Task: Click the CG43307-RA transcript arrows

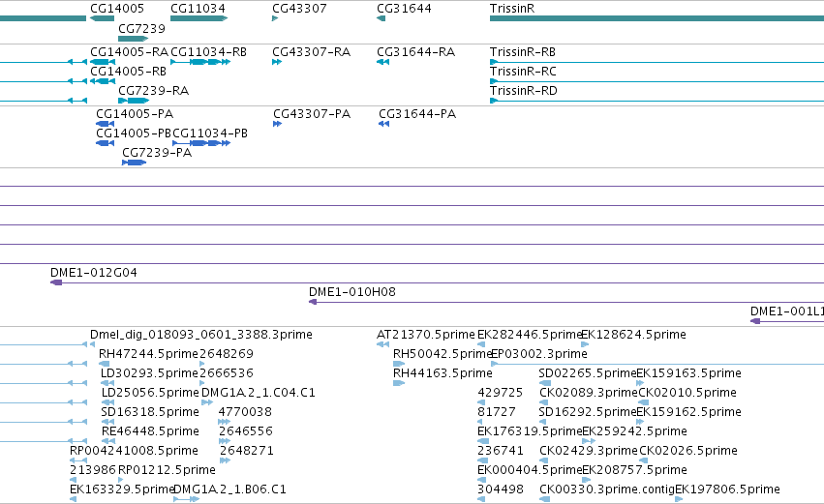Action: tap(277, 62)
